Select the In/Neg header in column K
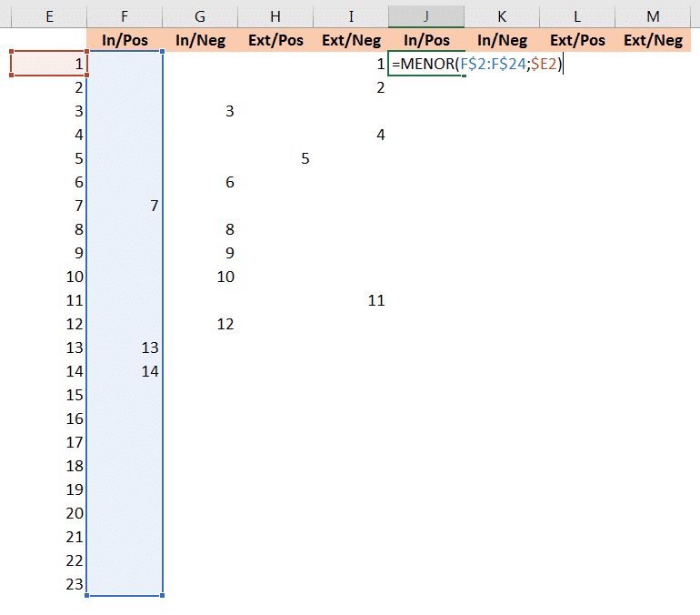This screenshot has height=615, width=700. coord(502,40)
